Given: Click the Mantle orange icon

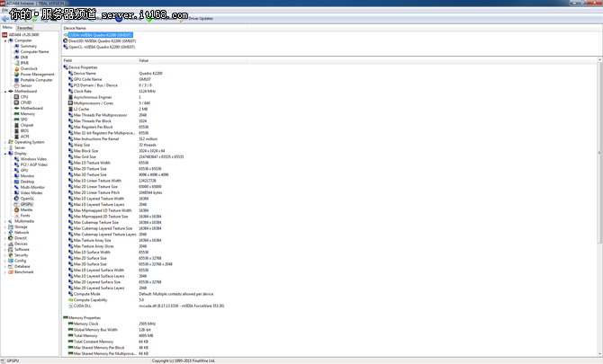Looking at the screenshot, I should click(16, 210).
